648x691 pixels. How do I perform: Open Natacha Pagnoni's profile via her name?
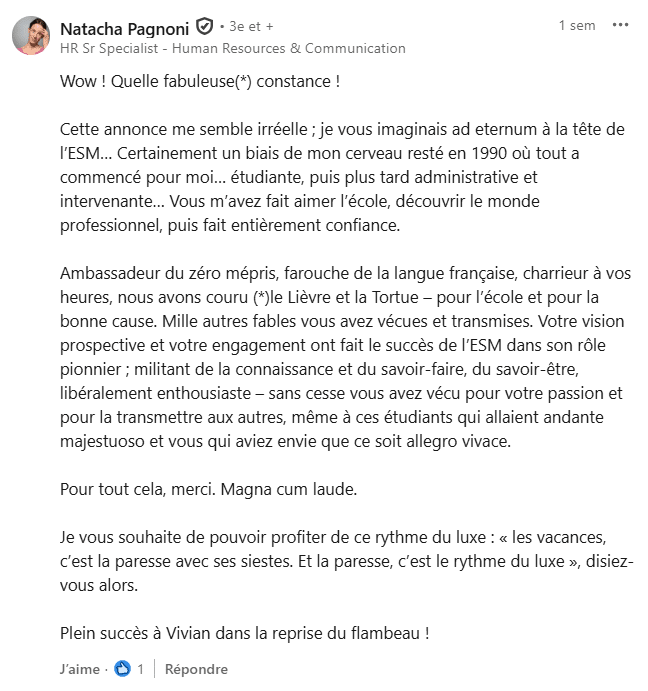125,27
